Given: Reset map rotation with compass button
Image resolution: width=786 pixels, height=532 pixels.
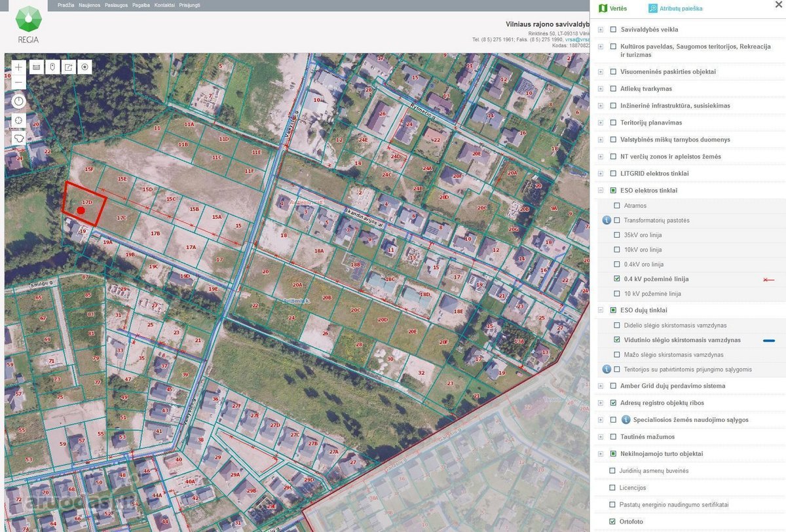Looking at the screenshot, I should [18, 102].
